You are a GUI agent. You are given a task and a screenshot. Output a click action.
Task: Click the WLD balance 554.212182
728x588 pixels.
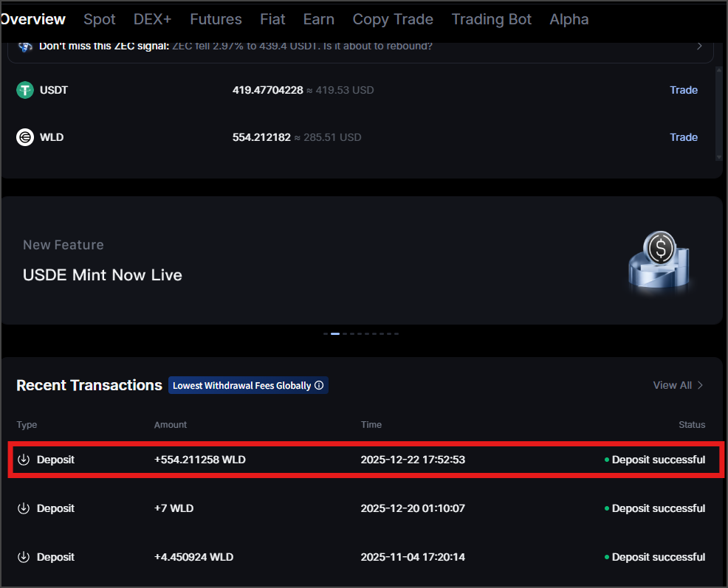(261, 137)
